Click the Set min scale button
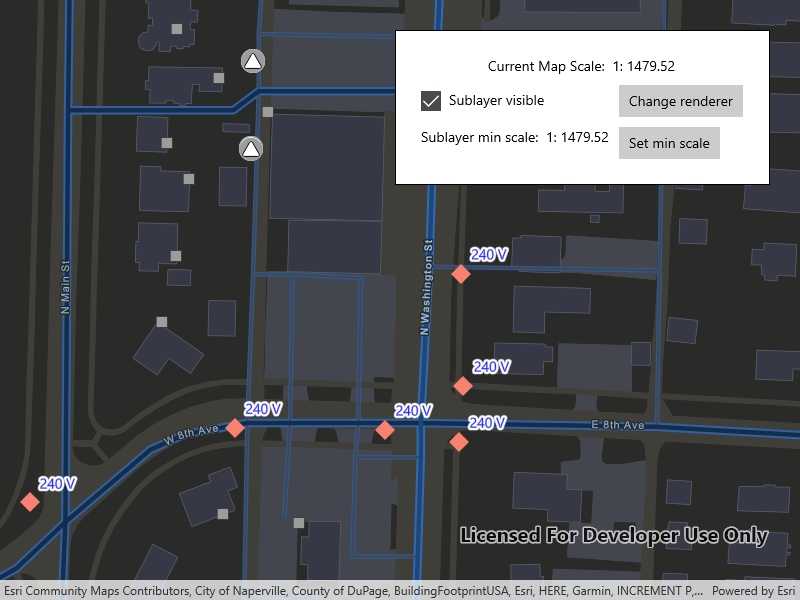 (669, 143)
